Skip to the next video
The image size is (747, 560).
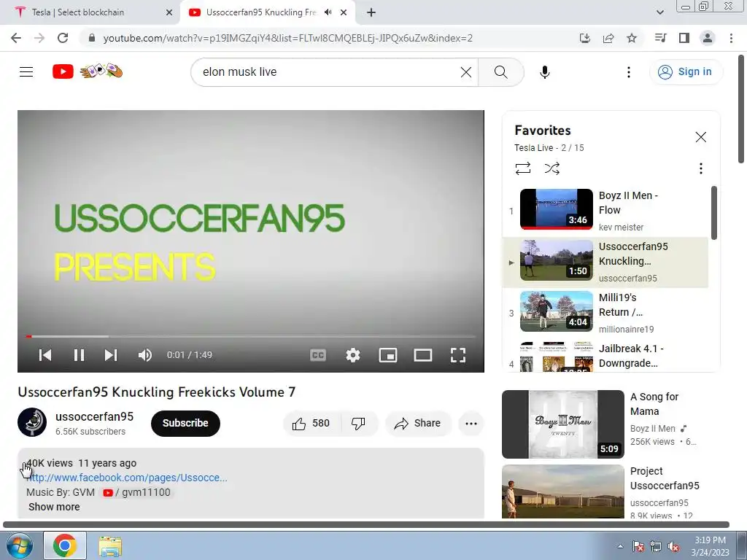click(x=111, y=355)
